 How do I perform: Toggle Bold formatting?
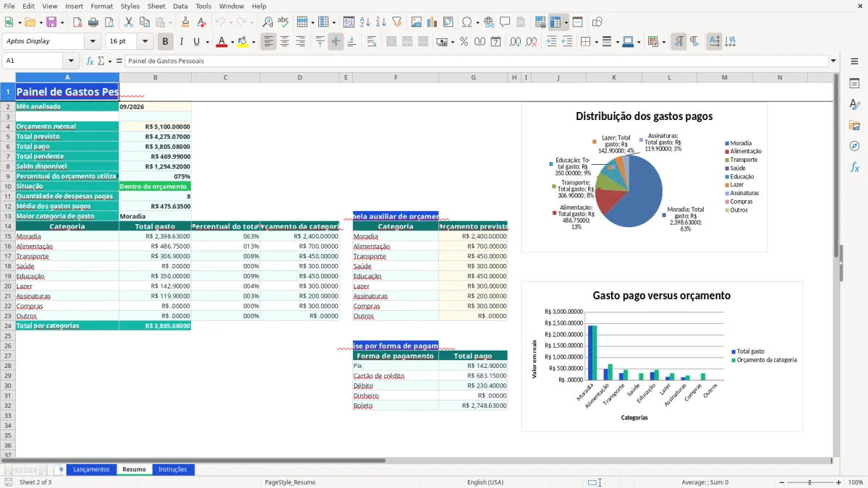[165, 42]
